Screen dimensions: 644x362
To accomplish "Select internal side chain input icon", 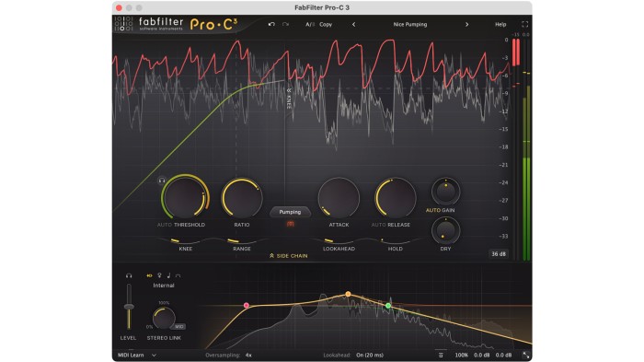I will 149,275.
